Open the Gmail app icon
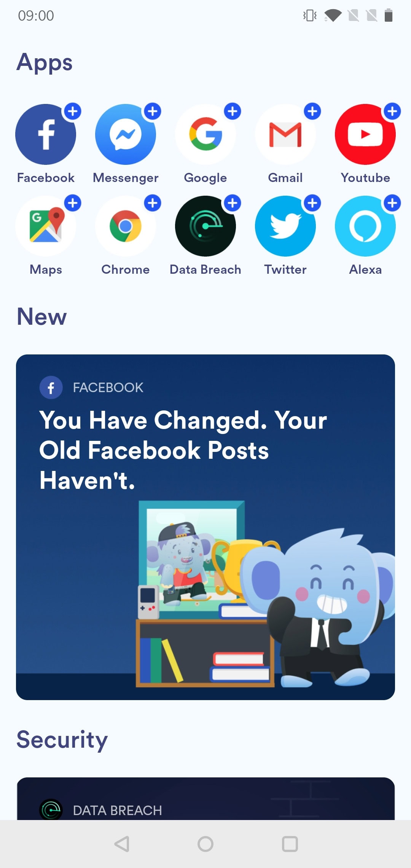The image size is (411, 868). 285,134
